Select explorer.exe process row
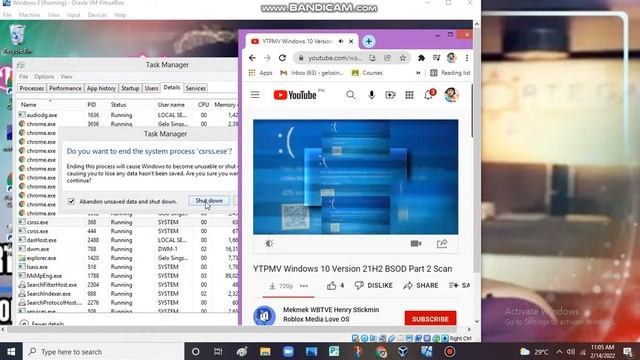 [127, 258]
